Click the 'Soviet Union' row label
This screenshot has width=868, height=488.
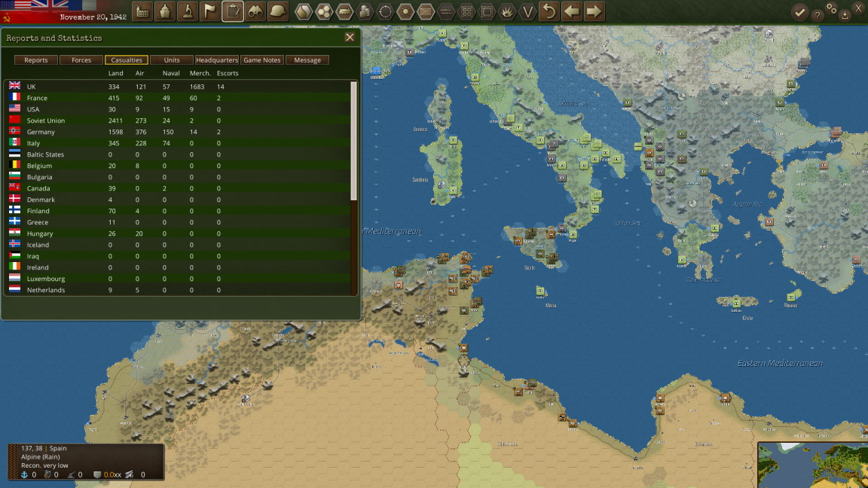(46, 120)
